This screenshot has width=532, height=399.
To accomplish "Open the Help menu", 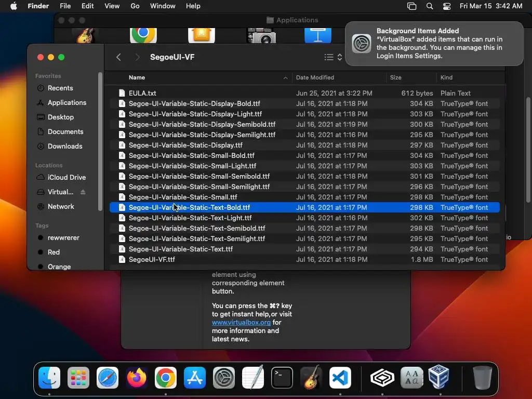I will [193, 6].
